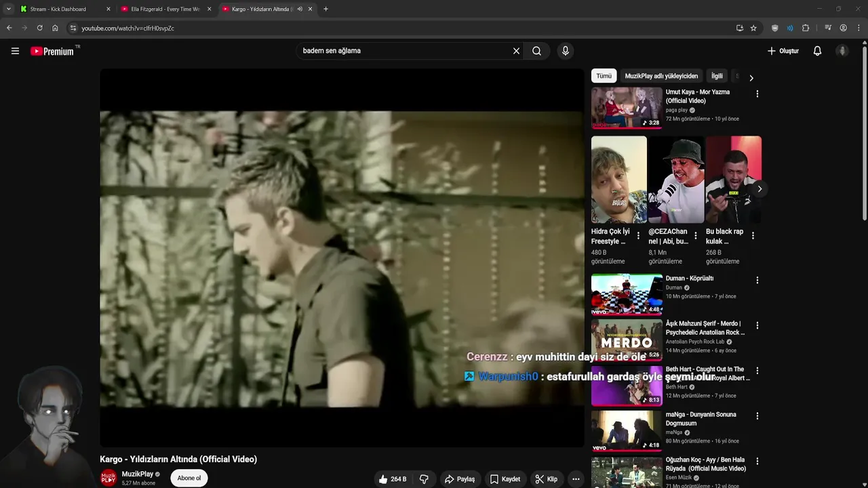
Task: Go back in browser history
Action: pos(9,28)
